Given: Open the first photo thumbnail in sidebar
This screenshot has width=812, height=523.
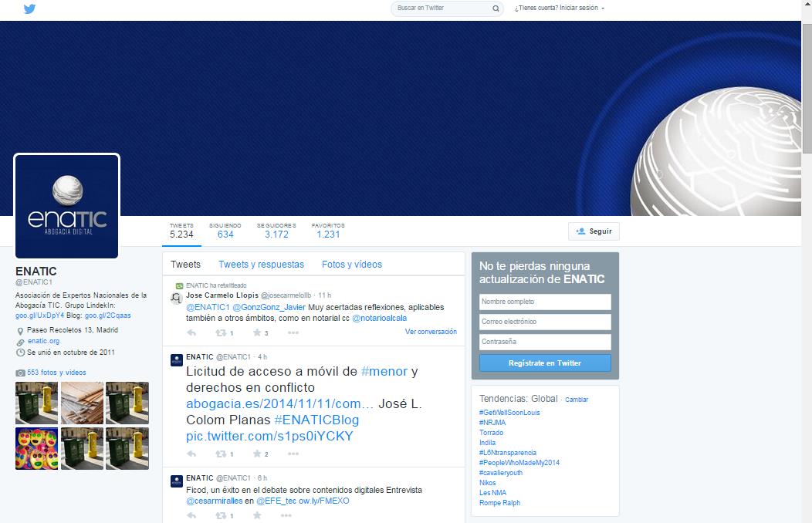Looking at the screenshot, I should 37,403.
